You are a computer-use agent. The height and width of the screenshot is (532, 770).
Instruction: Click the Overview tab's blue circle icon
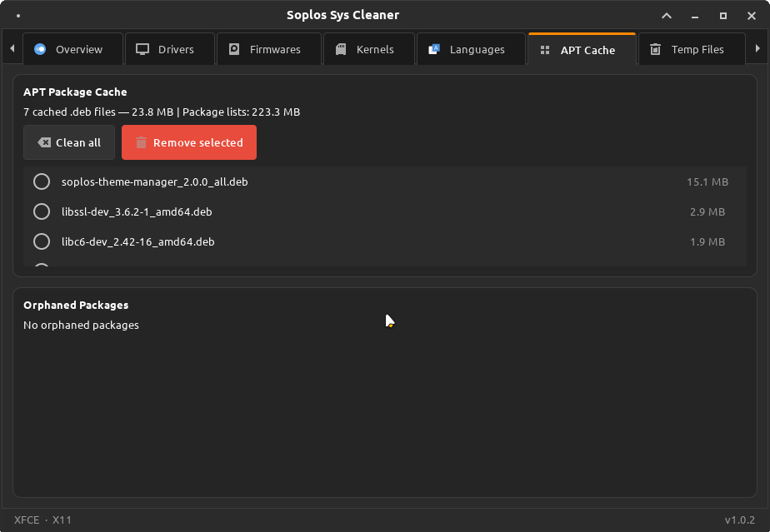40,49
